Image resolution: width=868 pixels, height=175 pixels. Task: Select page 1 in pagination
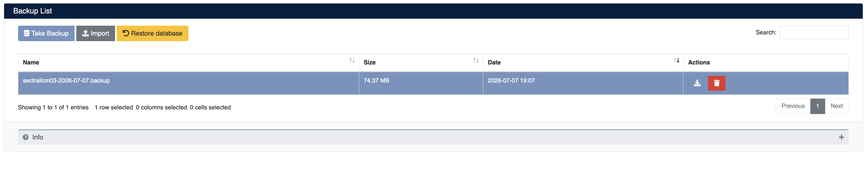click(817, 106)
